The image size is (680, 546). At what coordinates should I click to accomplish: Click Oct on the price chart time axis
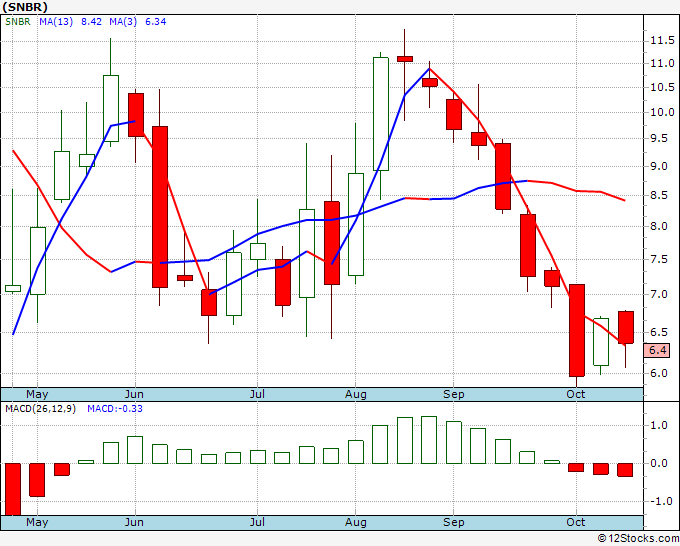[576, 394]
